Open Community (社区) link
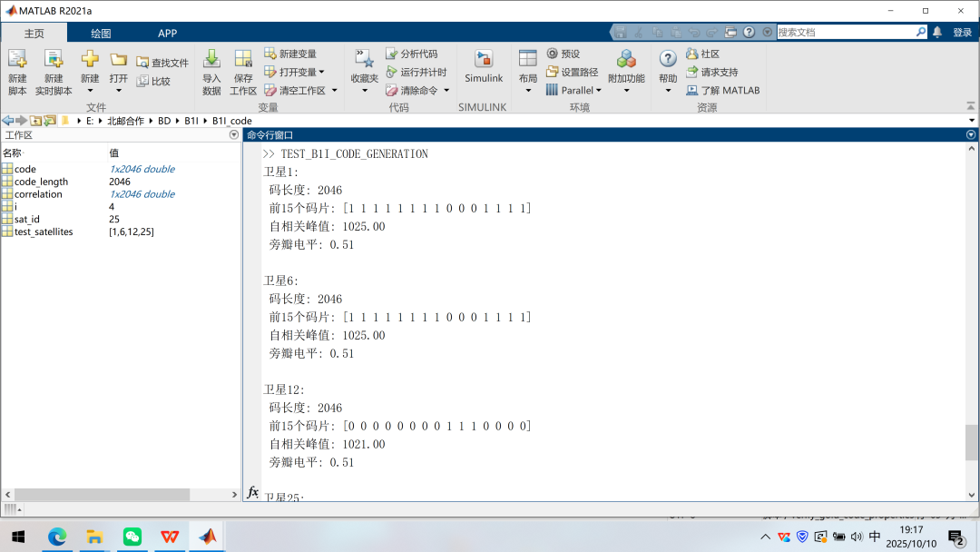This screenshot has width=980, height=552. point(702,54)
